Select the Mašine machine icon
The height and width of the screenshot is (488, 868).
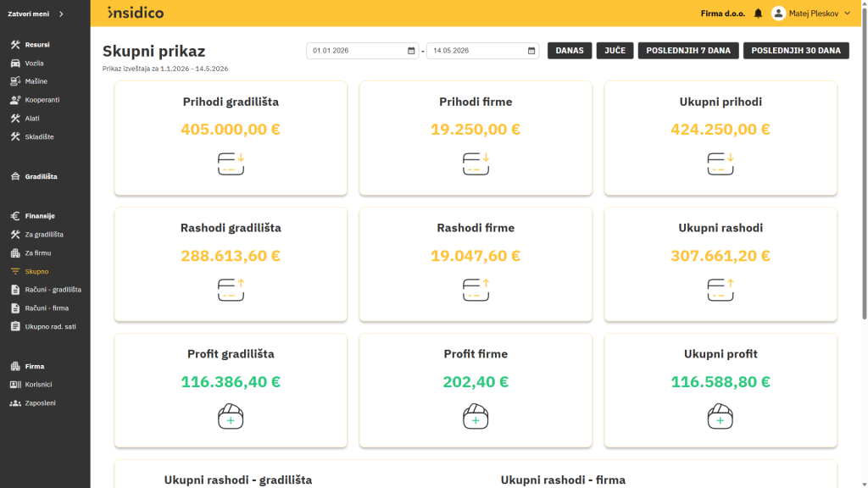click(x=15, y=81)
